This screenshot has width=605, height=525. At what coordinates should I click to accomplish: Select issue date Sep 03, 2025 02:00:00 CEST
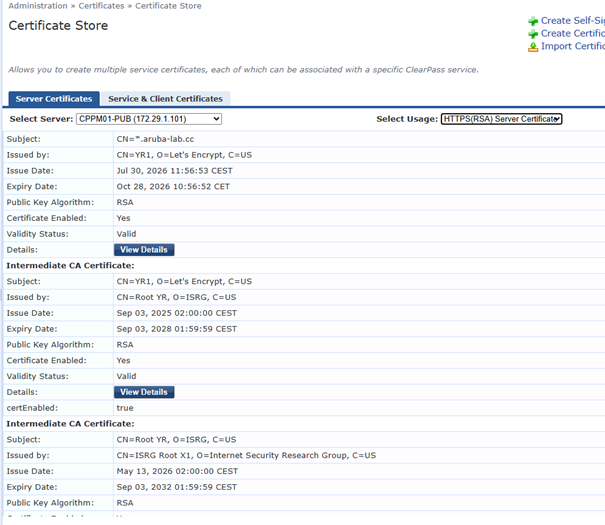click(177, 313)
